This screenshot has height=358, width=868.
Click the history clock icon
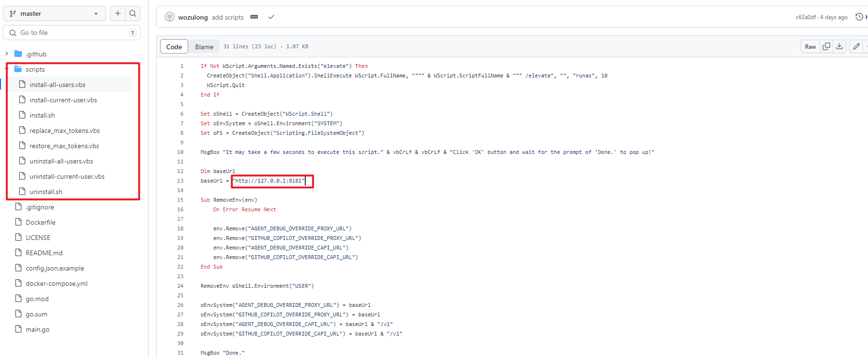click(x=859, y=17)
